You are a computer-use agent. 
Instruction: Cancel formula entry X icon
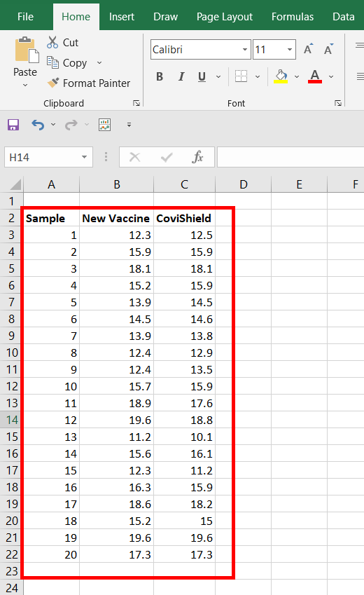click(134, 157)
